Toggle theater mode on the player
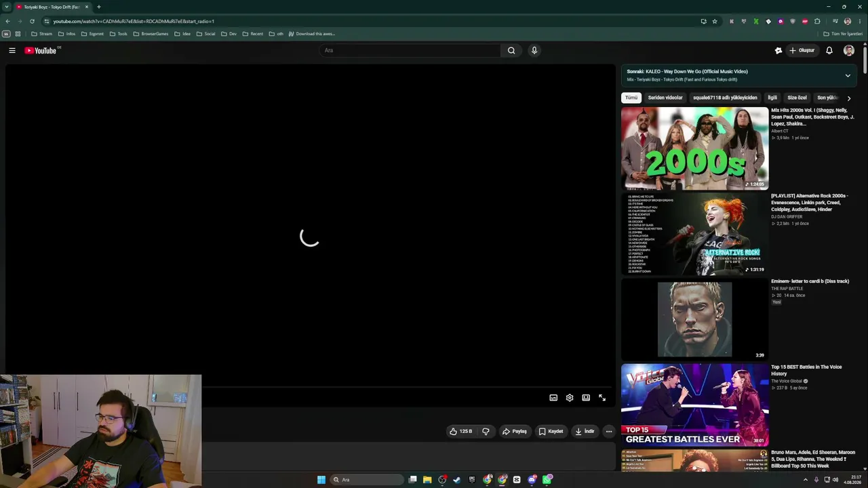Viewport: 868px width, 488px height. tap(586, 398)
